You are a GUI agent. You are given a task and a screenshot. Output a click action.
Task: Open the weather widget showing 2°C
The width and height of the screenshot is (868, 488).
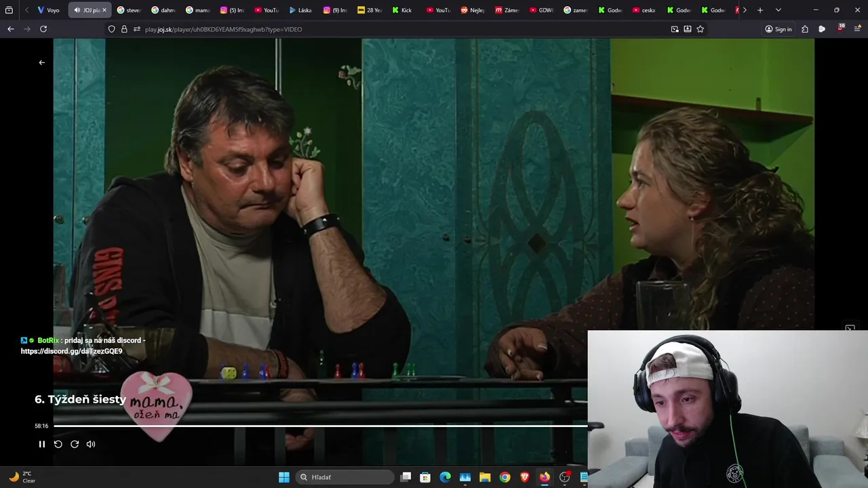pos(20,477)
